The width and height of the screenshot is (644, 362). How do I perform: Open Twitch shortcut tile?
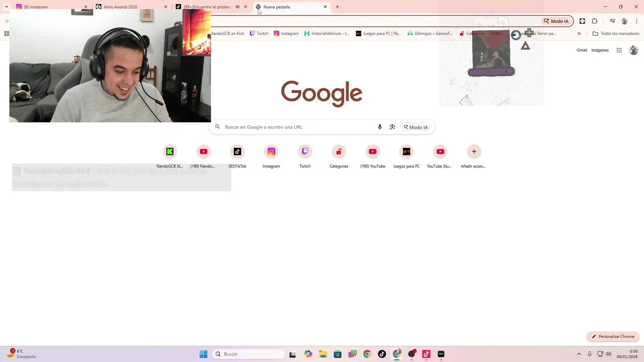(x=305, y=156)
